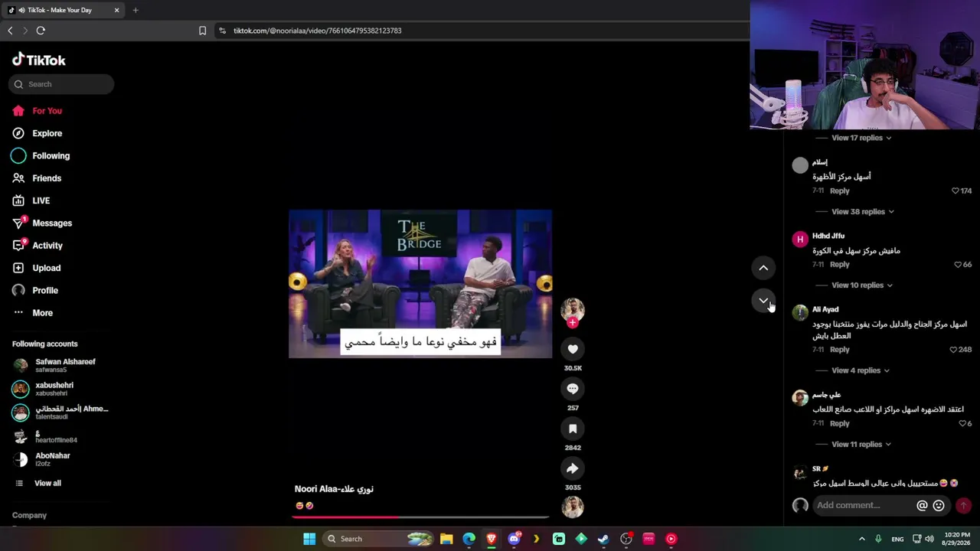
Task: Bookmark this page in the address bar
Action: pos(202,31)
